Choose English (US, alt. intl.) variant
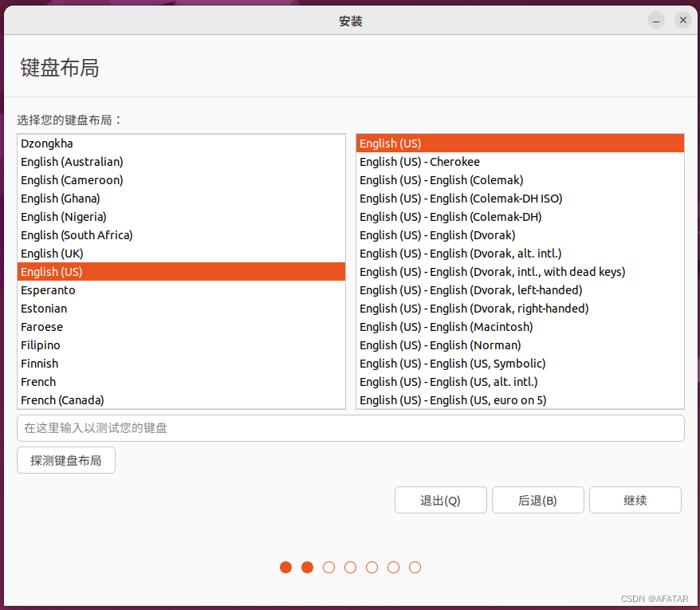The height and width of the screenshot is (610, 700). [520, 382]
